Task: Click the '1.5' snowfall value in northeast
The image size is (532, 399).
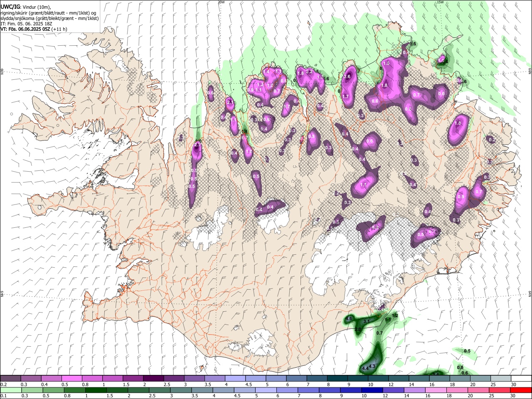Action: pyautogui.click(x=386, y=63)
